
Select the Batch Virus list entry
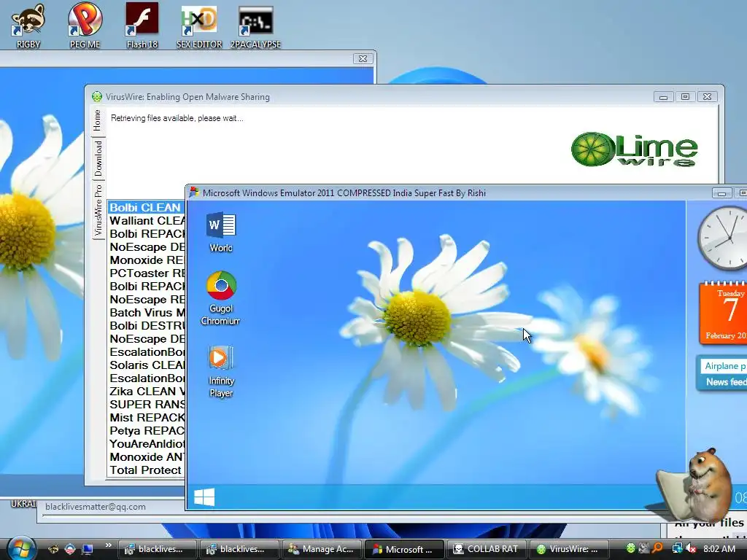pos(147,312)
